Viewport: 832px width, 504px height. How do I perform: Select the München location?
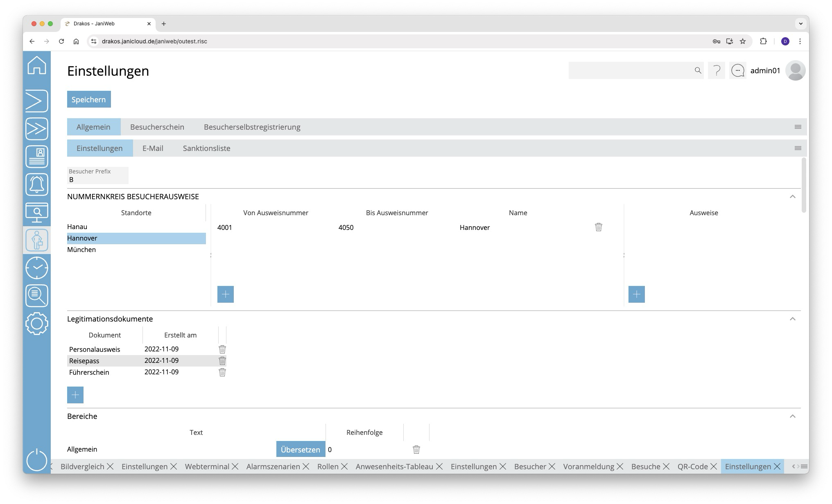click(x=81, y=250)
